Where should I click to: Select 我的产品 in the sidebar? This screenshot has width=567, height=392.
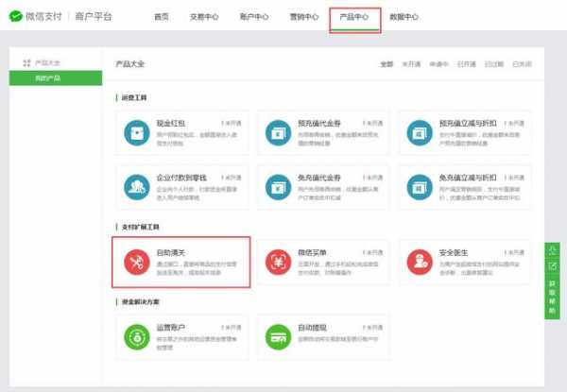(x=47, y=77)
